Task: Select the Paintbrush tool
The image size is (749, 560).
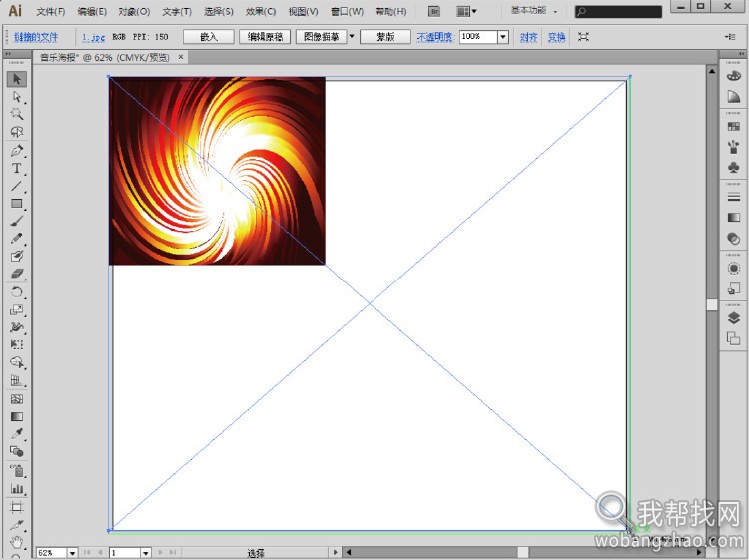Action: click(x=17, y=221)
